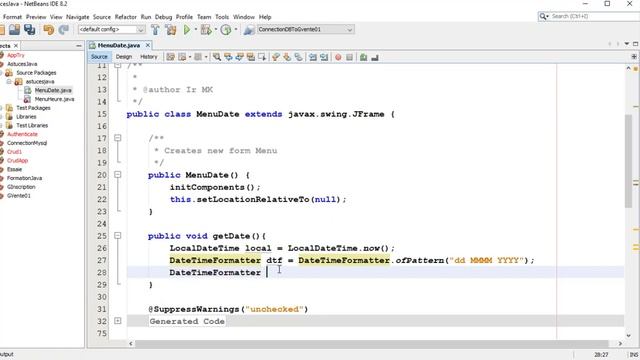640x360 pixels.
Task: Open the Run Project dropdown arrow
Action: click(196, 29)
